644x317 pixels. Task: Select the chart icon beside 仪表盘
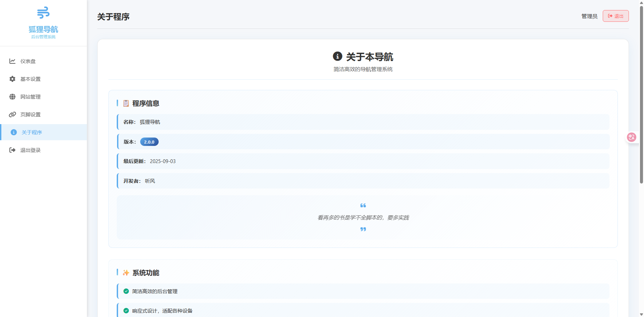coord(12,61)
